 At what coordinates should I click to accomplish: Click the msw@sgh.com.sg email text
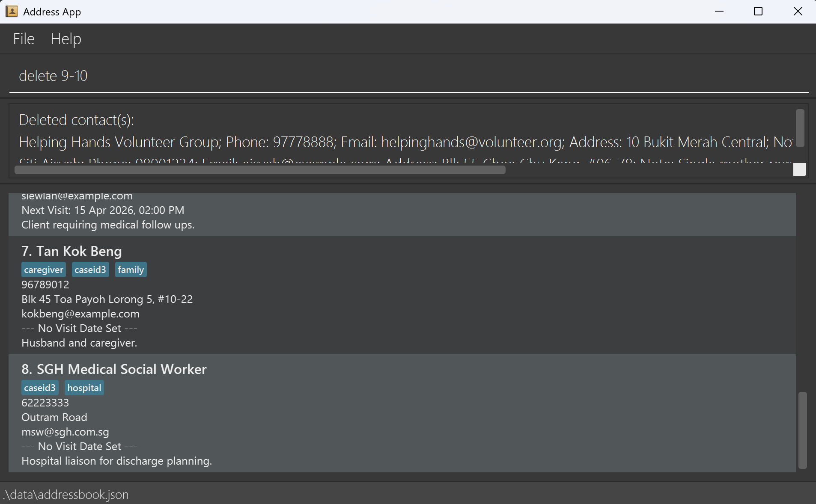pos(65,432)
